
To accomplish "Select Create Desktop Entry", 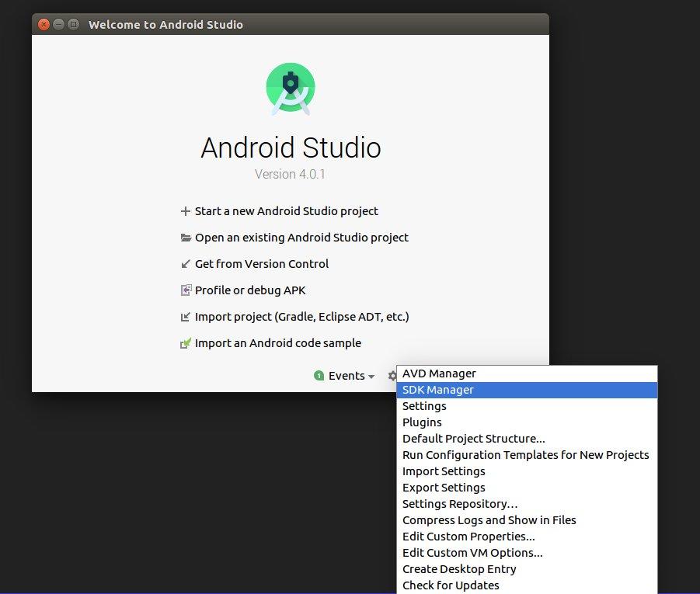I will click(x=527, y=569).
